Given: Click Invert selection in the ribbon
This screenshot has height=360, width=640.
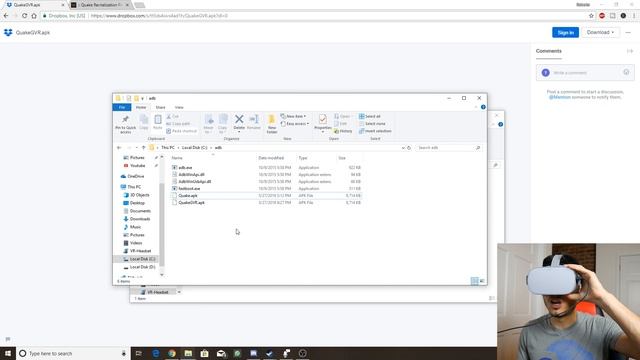Looking at the screenshot, I should (375, 131).
